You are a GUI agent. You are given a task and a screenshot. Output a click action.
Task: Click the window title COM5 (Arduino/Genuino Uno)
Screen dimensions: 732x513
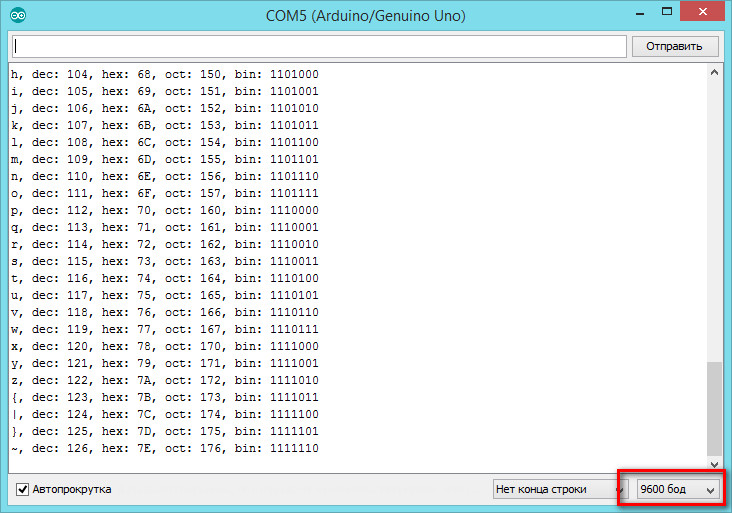[366, 16]
